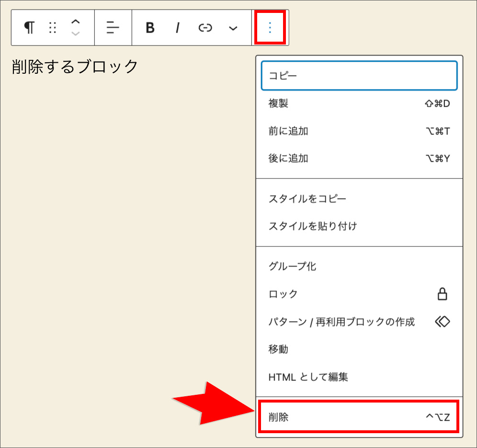
Task: Click the drag handle dots icon
Action: pyautogui.click(x=53, y=28)
